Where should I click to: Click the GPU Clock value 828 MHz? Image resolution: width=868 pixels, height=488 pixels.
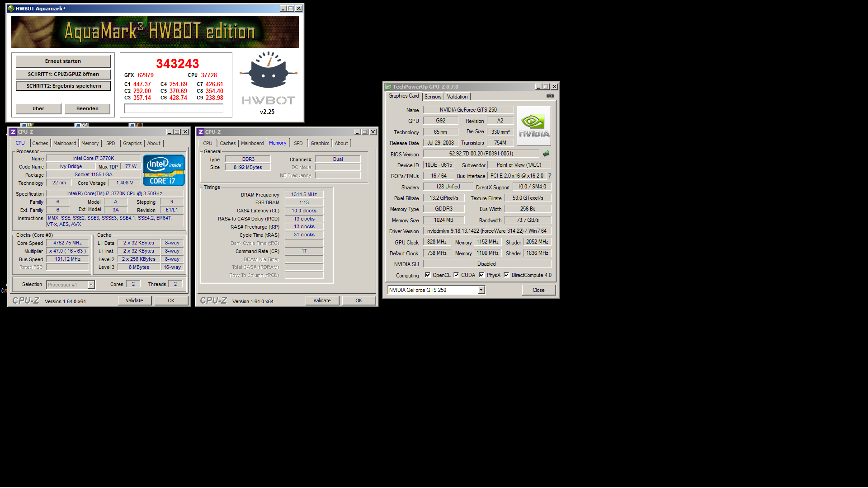click(437, 242)
